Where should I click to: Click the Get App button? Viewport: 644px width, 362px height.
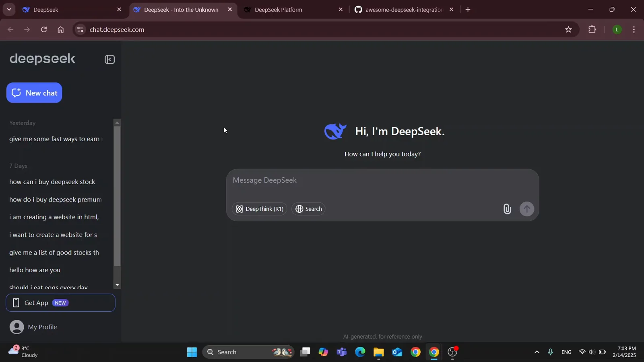tap(60, 303)
